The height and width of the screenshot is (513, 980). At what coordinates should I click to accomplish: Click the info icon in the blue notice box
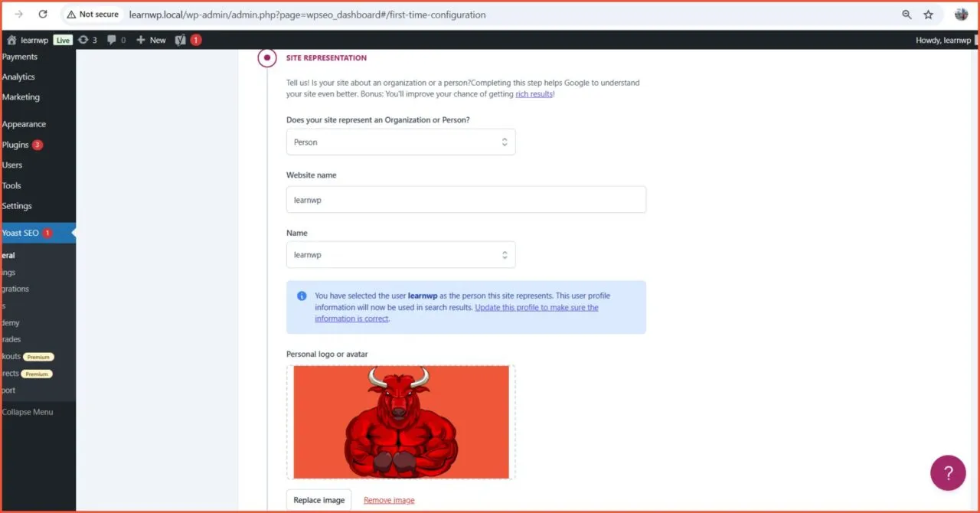coord(301,296)
